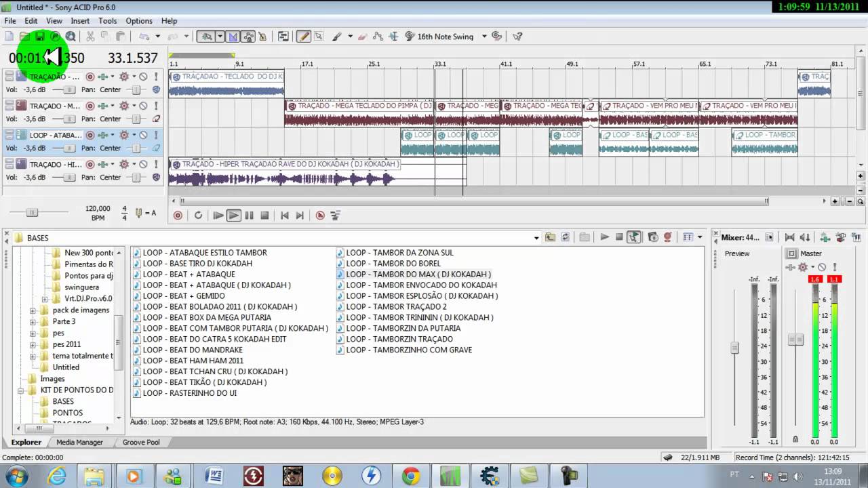This screenshot has height=488, width=868.
Task: Go to Start transport button
Action: (284, 216)
